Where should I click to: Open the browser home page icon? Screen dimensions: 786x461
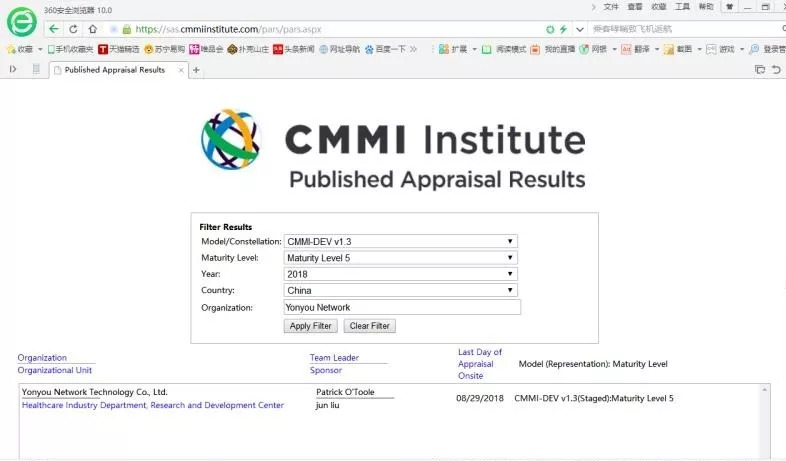pos(93,29)
